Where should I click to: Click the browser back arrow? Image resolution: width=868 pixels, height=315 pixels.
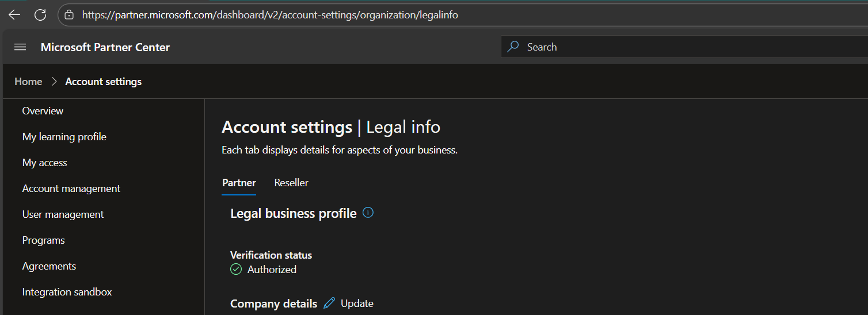(x=14, y=15)
